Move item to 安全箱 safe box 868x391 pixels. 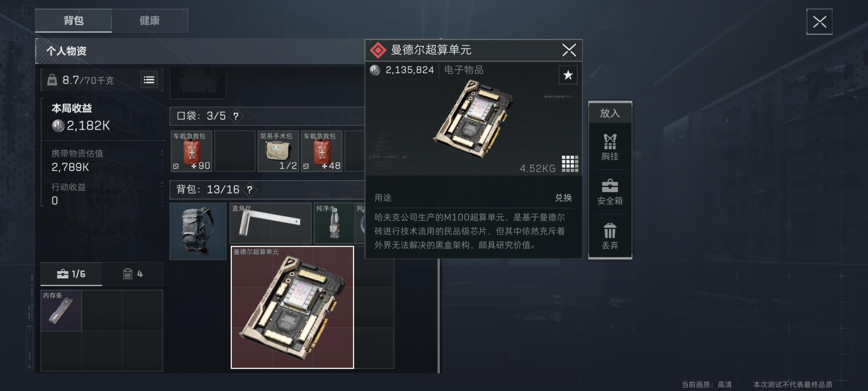pos(610,192)
